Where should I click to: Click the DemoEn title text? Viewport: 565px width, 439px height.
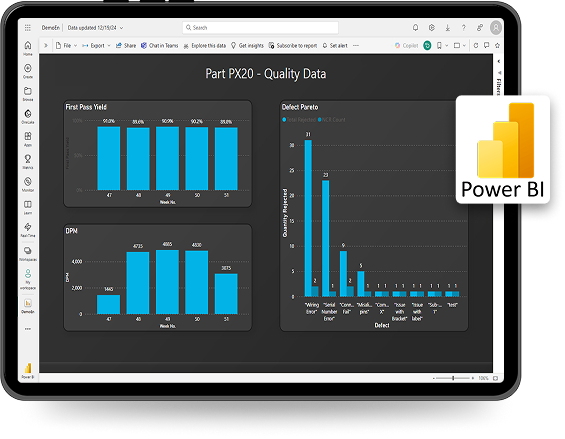pos(51,28)
